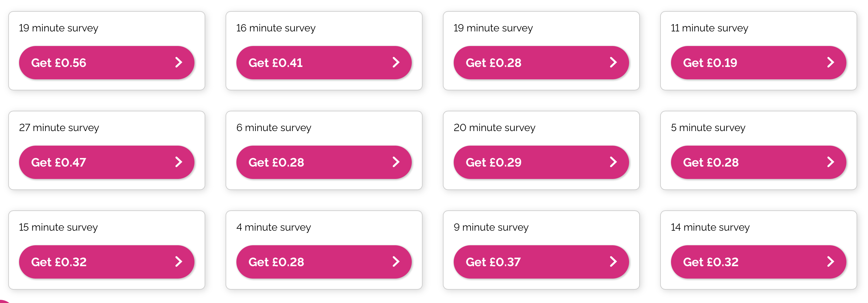Click chevron on the 14 minute survey button
868x303 pixels.
[x=831, y=261]
